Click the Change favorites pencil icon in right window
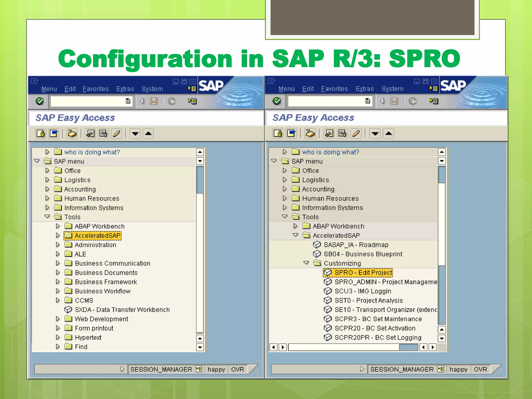 click(x=356, y=134)
